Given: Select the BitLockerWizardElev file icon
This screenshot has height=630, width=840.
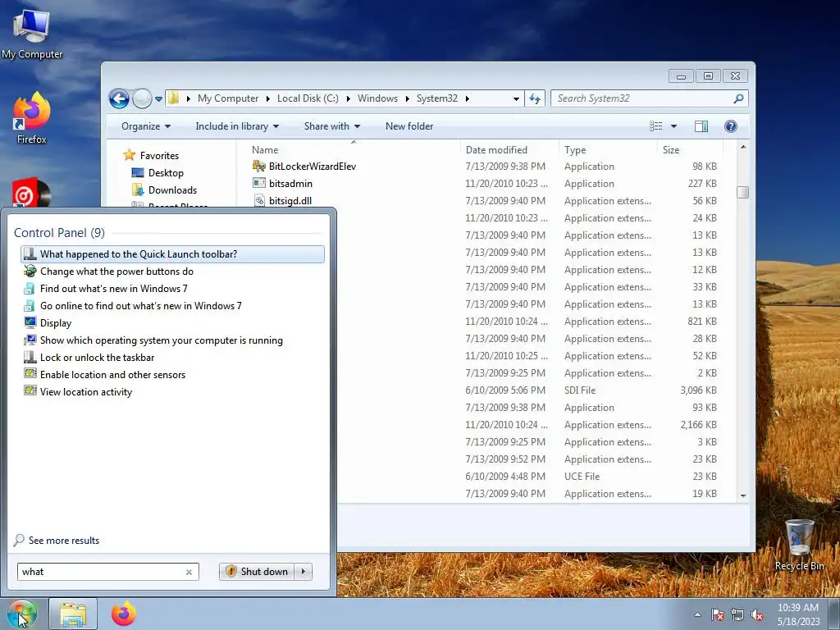Looking at the screenshot, I should click(258, 166).
